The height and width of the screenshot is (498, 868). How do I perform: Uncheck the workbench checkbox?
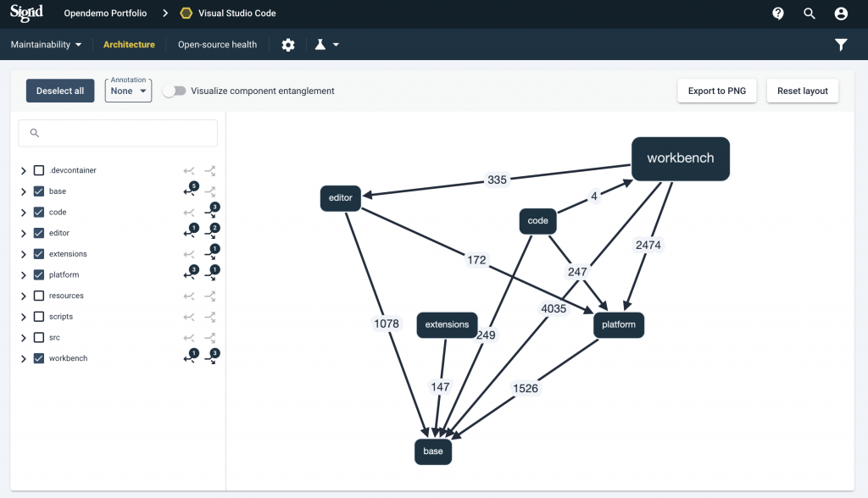[x=39, y=358]
